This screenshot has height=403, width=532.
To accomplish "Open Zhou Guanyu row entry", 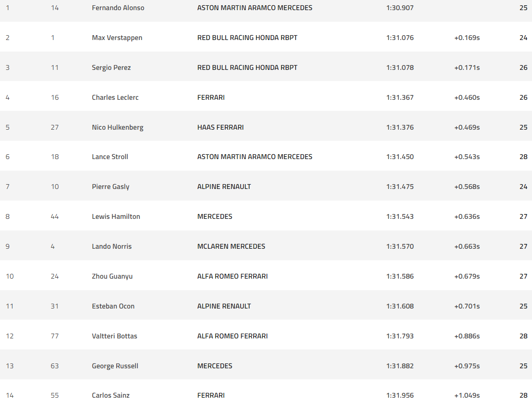I will click(x=112, y=276).
